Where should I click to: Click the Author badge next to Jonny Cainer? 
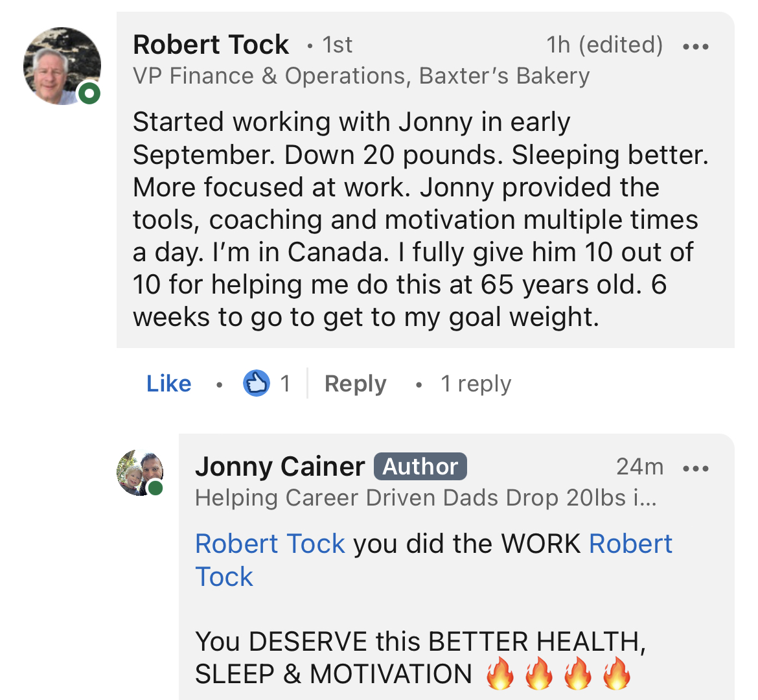click(420, 467)
